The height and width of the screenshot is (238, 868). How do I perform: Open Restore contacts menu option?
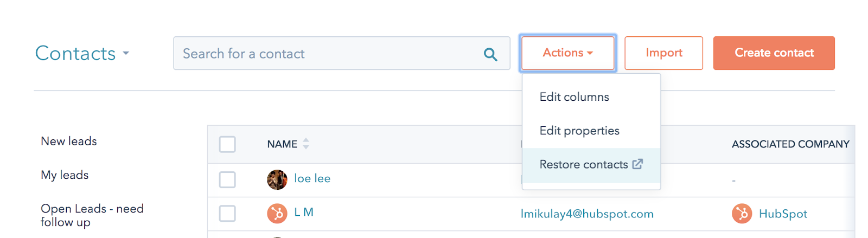click(583, 165)
